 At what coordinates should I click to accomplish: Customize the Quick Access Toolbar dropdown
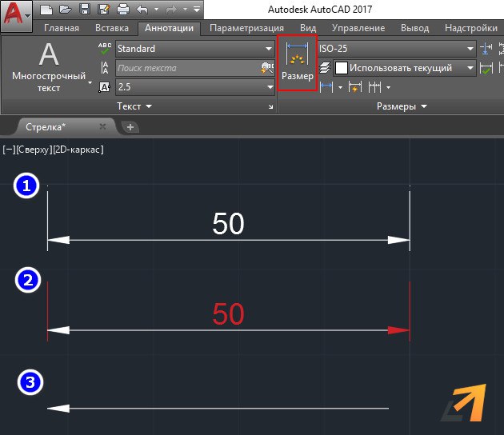pyautogui.click(x=197, y=10)
